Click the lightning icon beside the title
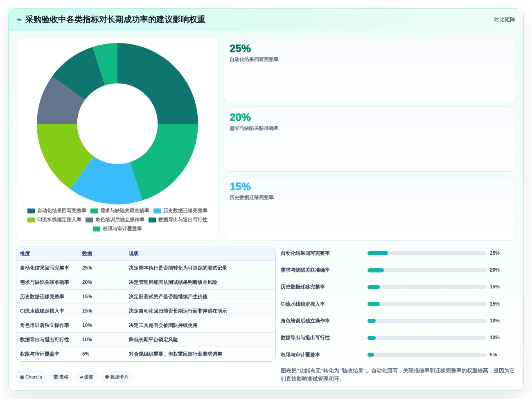Viewport: 532px width, 399px height. (19, 20)
